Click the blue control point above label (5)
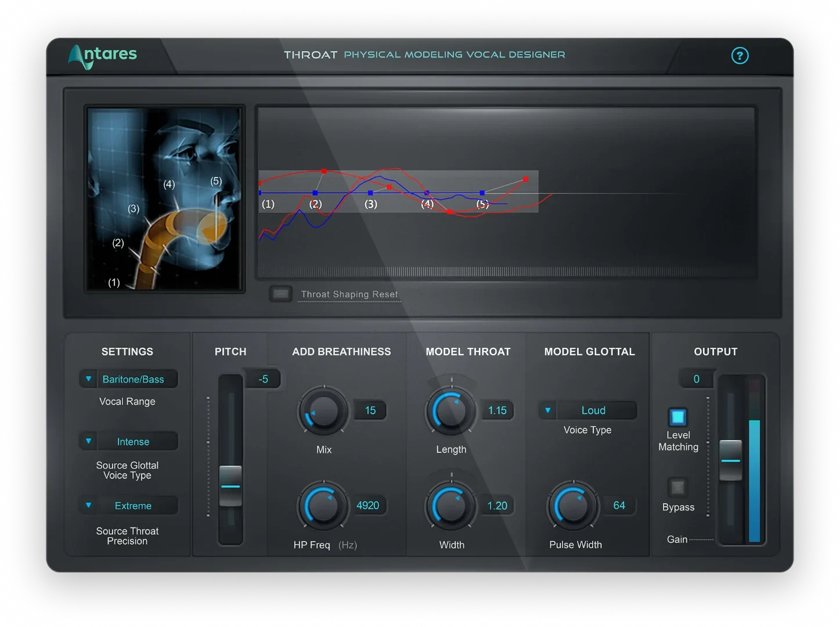Screen dimensions: 840x627 coord(482,193)
